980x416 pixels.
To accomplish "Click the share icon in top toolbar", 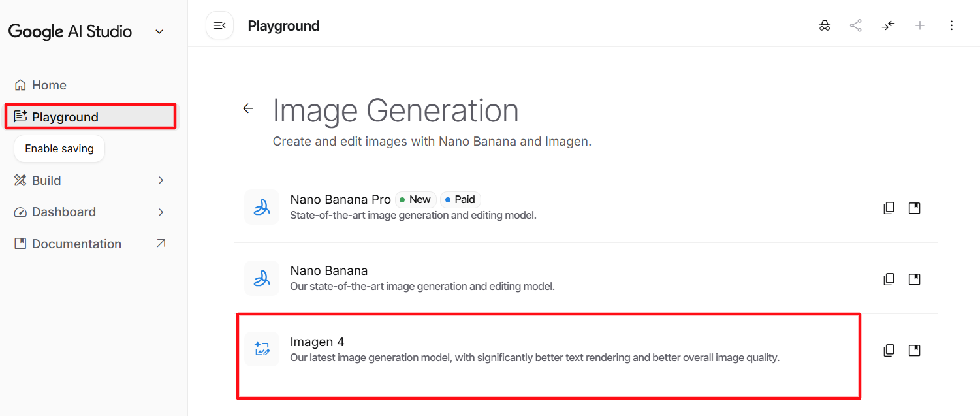I will pos(855,25).
